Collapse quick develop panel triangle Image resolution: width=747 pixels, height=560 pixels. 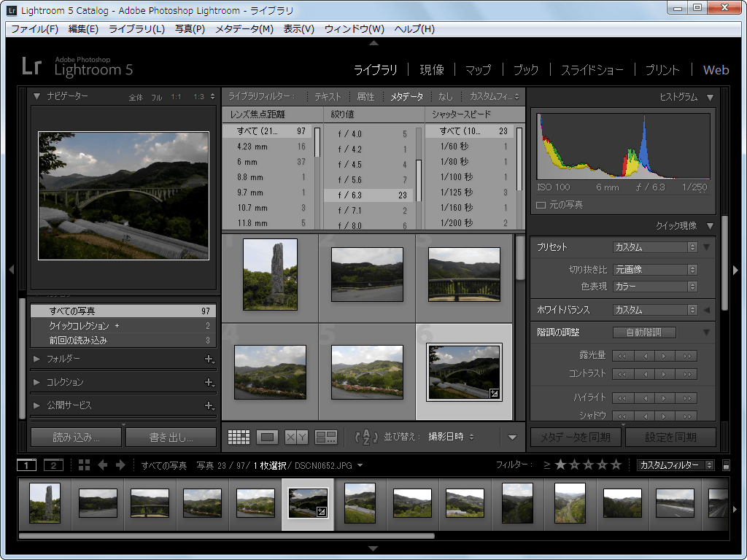click(711, 226)
